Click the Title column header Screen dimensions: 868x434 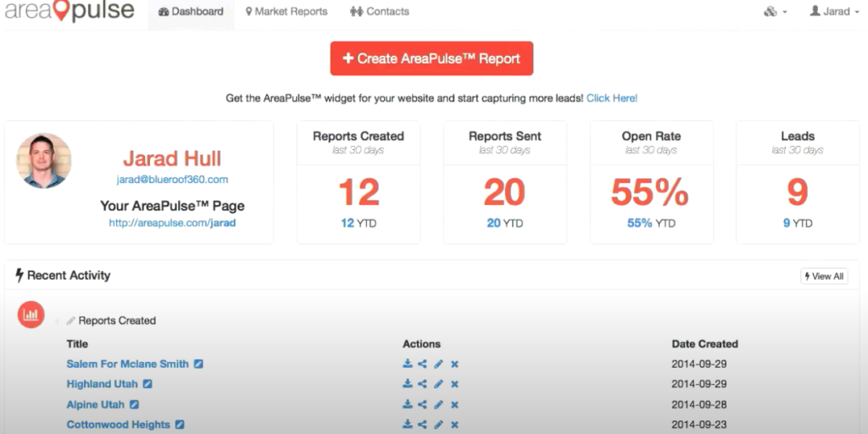[x=77, y=344]
